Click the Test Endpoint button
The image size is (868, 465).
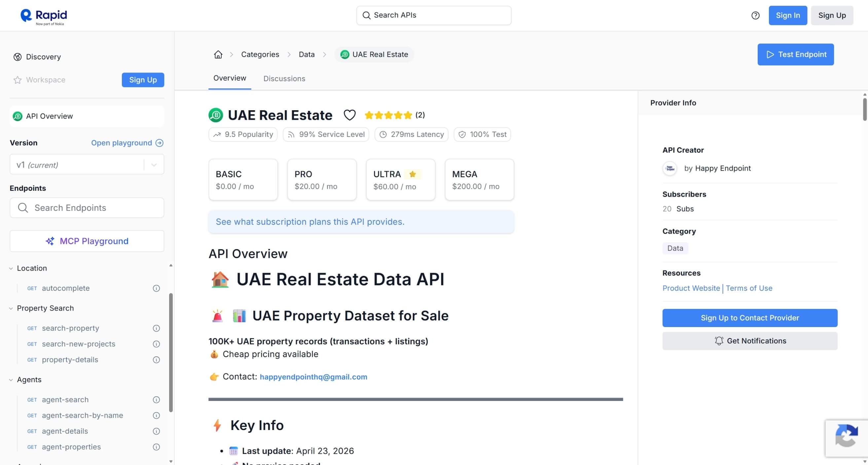pos(796,54)
